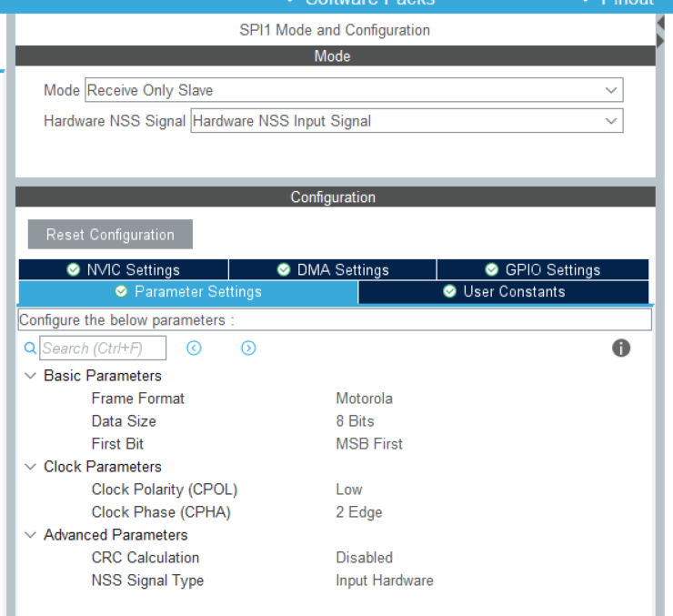Collapse the Basic Parameters section
673x616 pixels.
(30, 376)
